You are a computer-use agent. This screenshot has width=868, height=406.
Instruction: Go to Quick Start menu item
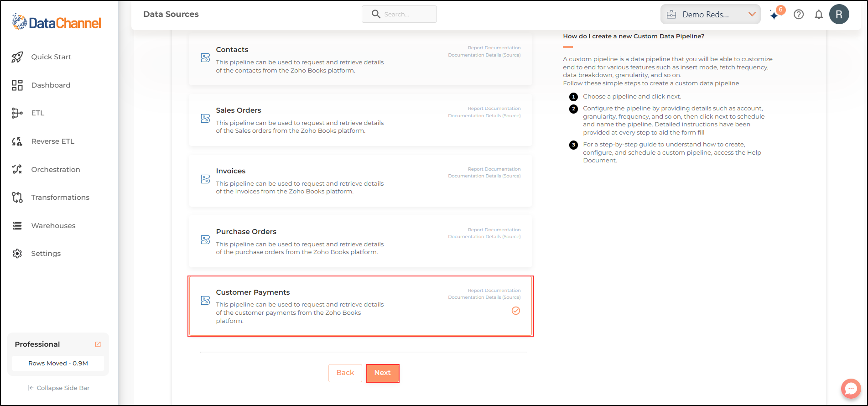pyautogui.click(x=51, y=57)
